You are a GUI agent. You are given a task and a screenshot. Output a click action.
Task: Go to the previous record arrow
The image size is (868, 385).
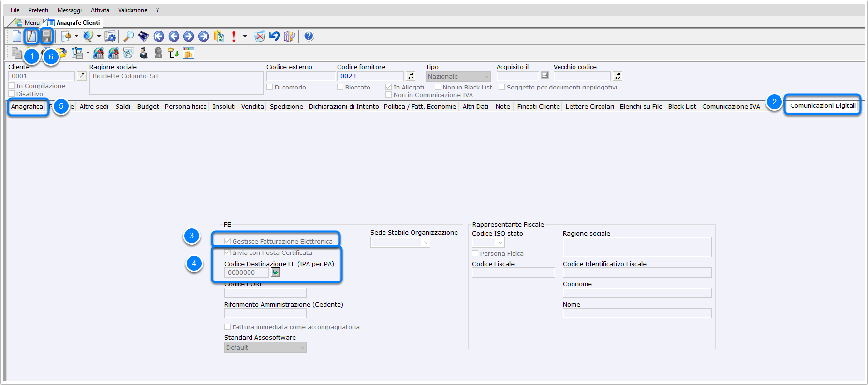(174, 36)
